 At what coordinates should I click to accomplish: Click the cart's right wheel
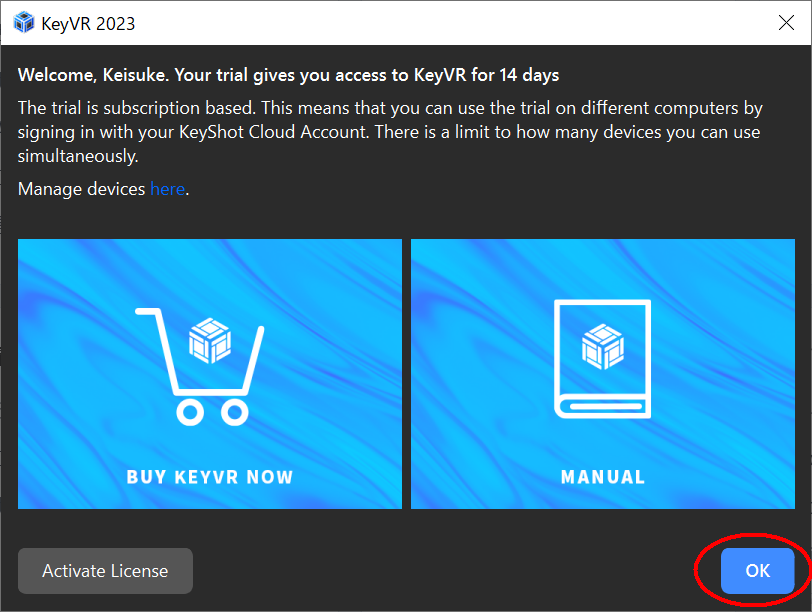pos(235,412)
